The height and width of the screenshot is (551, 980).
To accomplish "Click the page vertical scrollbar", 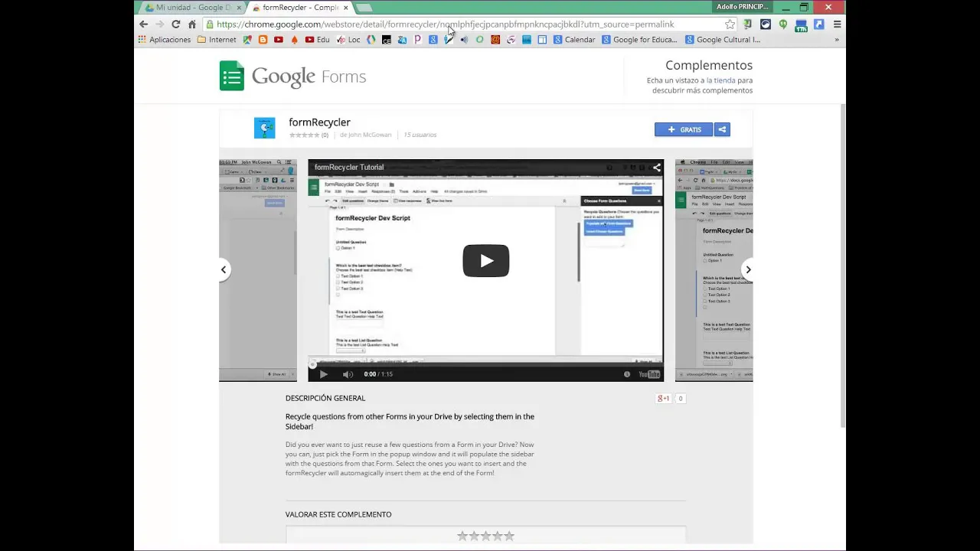I will [x=842, y=264].
